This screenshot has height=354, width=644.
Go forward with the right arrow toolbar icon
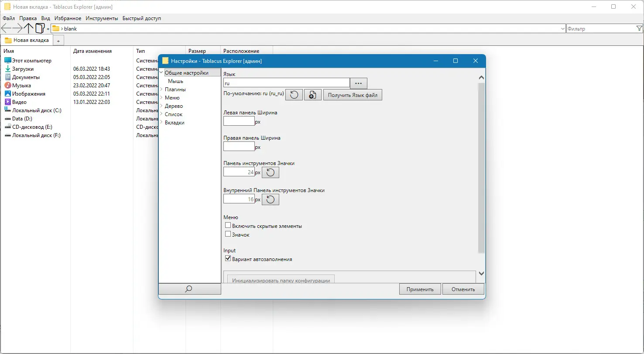(x=17, y=28)
